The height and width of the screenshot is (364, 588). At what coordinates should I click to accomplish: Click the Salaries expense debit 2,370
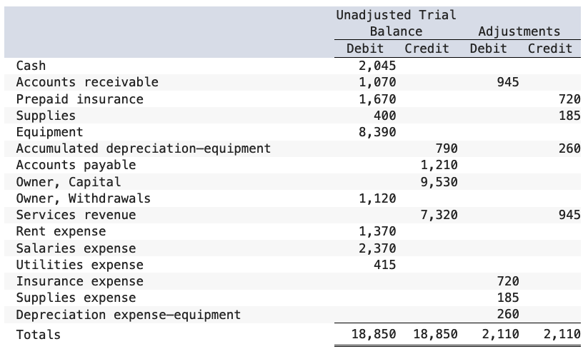377,248
